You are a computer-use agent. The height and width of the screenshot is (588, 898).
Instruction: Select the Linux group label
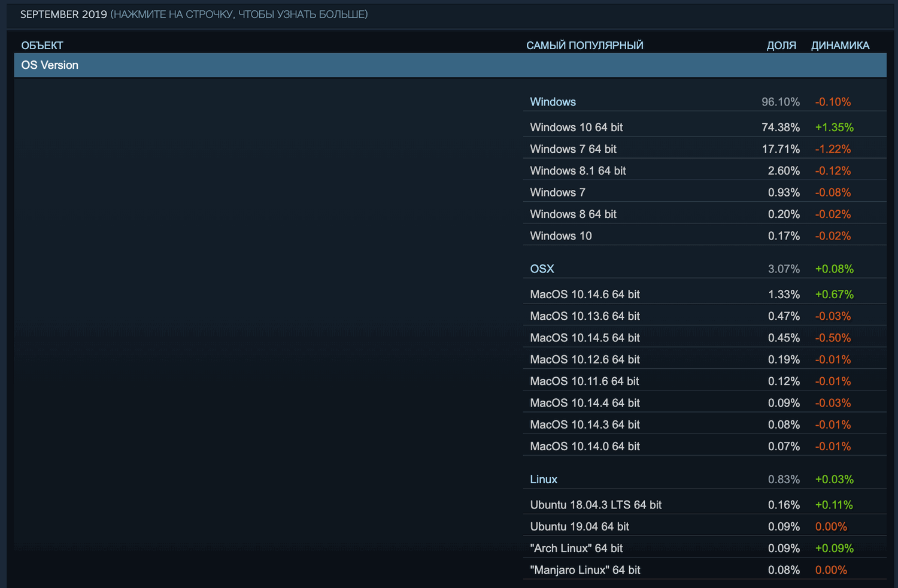544,479
